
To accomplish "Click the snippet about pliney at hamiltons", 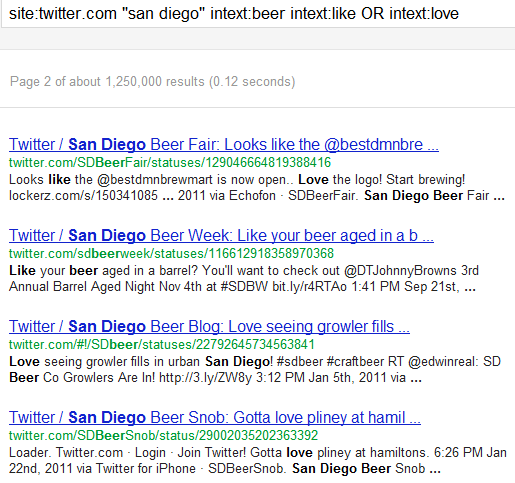I will click(258, 461).
